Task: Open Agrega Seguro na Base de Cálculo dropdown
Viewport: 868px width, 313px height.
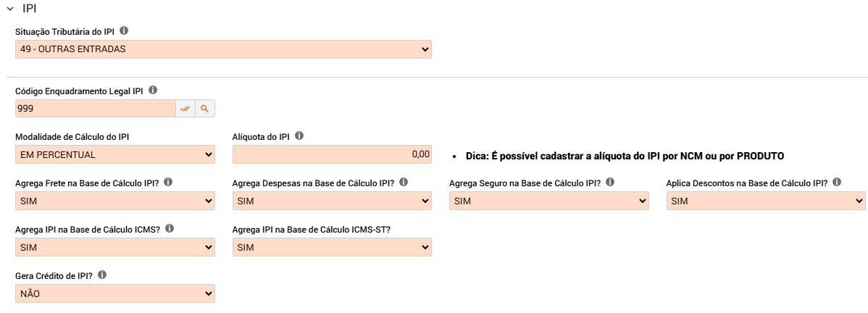Action: point(548,201)
